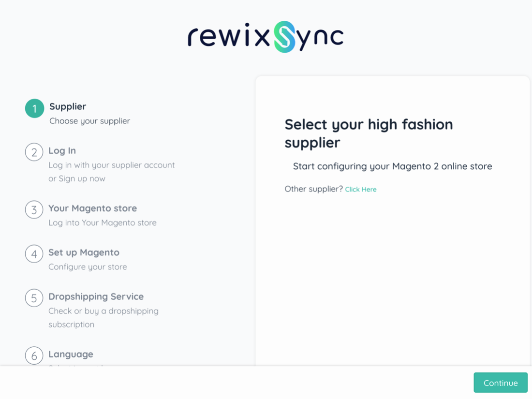532x399 pixels.
Task: Click the step 5 number circle
Action: (x=34, y=298)
